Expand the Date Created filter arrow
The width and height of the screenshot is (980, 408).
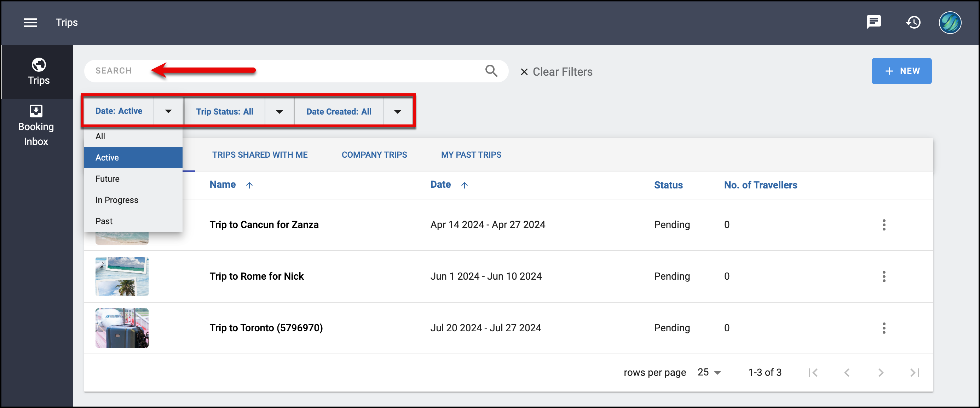click(x=398, y=112)
